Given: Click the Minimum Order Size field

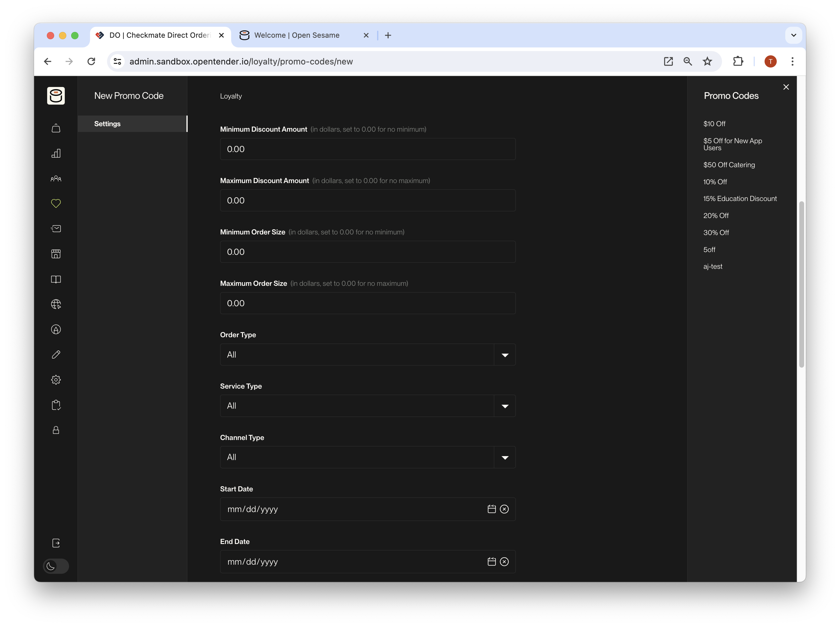Looking at the screenshot, I should (x=367, y=252).
